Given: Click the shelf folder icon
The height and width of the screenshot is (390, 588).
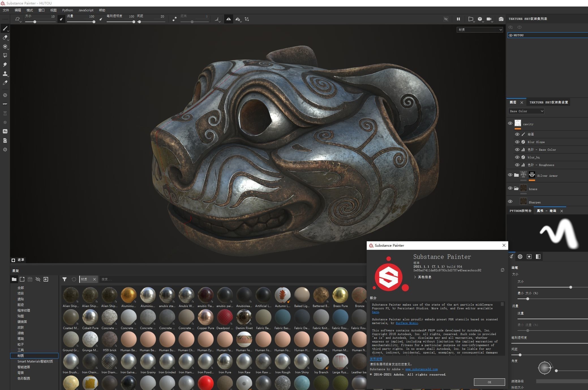Looking at the screenshot, I should [x=14, y=279].
